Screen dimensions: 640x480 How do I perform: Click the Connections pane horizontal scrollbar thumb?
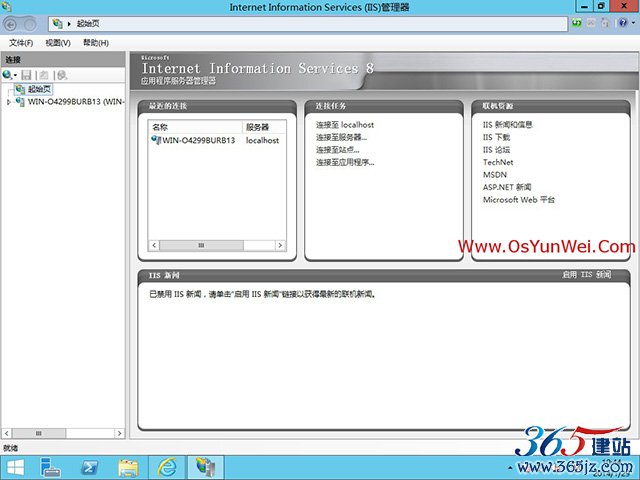point(38,433)
